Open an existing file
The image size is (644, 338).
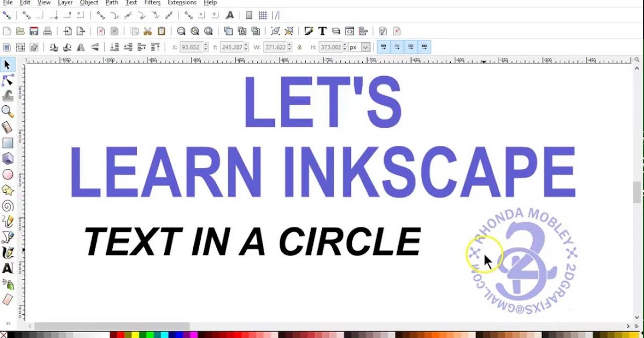(20, 31)
